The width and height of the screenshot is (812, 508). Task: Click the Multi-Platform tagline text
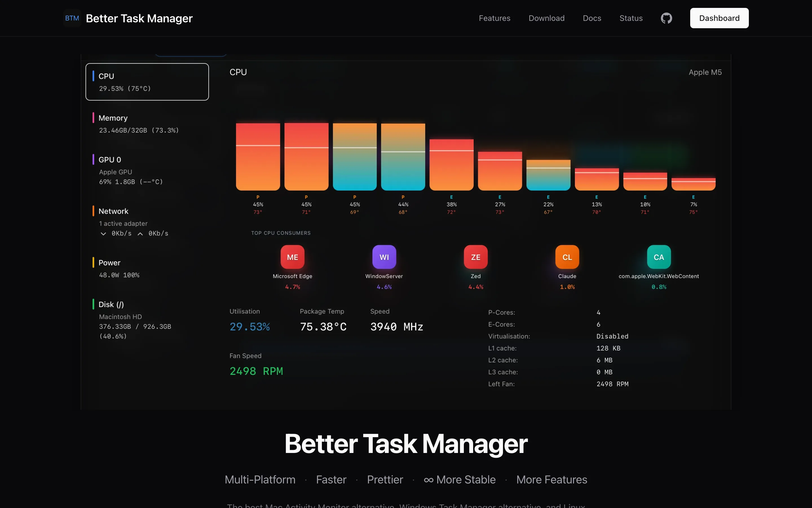pyautogui.click(x=260, y=479)
